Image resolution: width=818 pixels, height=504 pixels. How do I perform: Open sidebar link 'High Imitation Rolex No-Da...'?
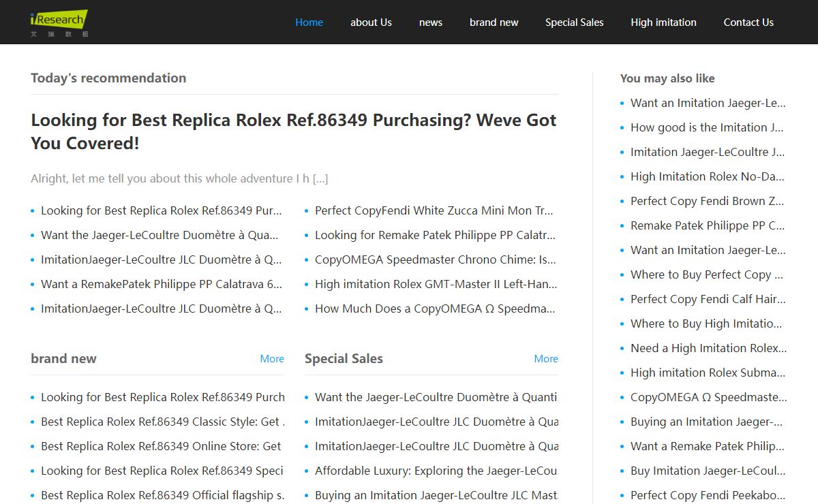[708, 176]
